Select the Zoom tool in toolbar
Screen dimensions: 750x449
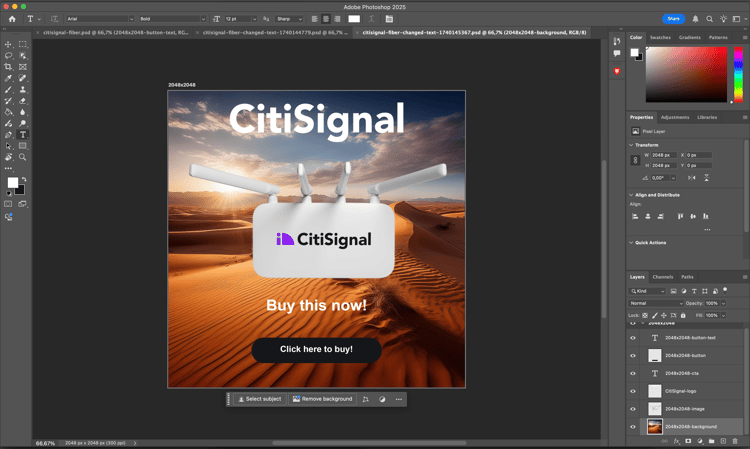click(x=22, y=157)
